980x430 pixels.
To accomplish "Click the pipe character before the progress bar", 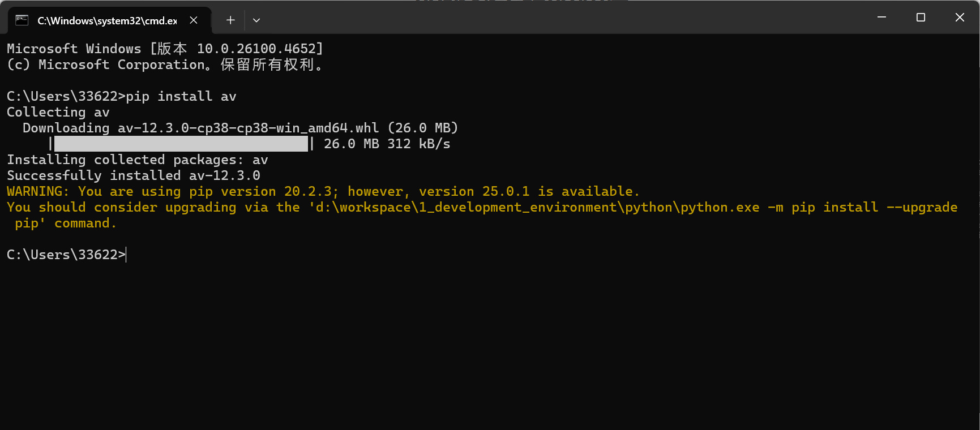I will [50, 144].
